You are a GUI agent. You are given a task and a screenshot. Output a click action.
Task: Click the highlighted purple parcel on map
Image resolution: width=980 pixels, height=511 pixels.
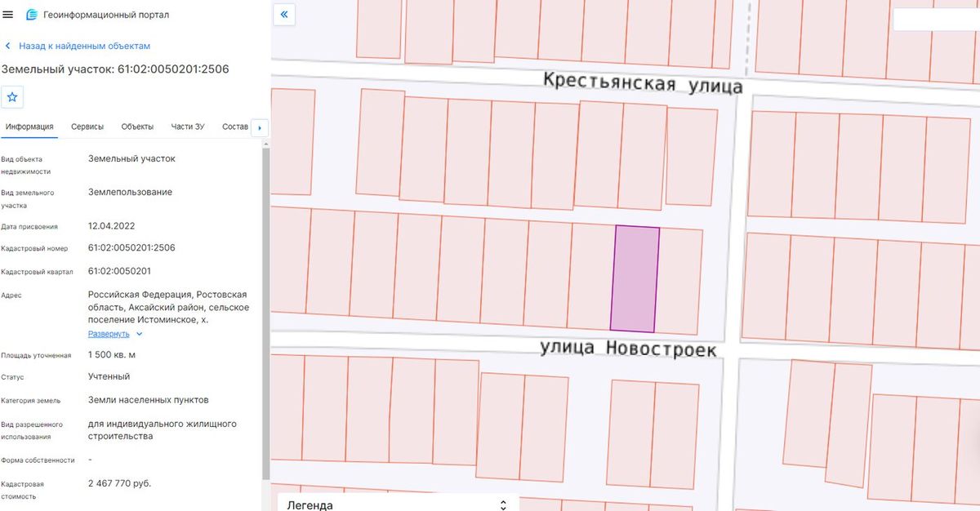(635, 279)
